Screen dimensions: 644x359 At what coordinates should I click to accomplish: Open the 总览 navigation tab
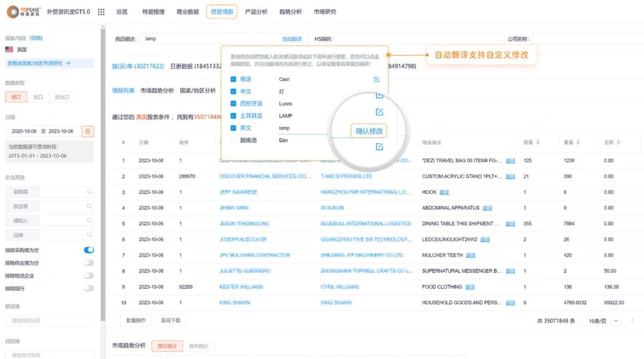122,12
